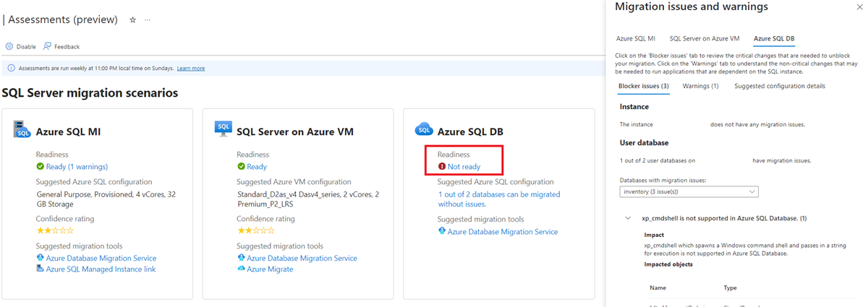Open Azure Database Migration Service link in SQL Server VM card
This screenshot has width=868, height=307.
[302, 258]
